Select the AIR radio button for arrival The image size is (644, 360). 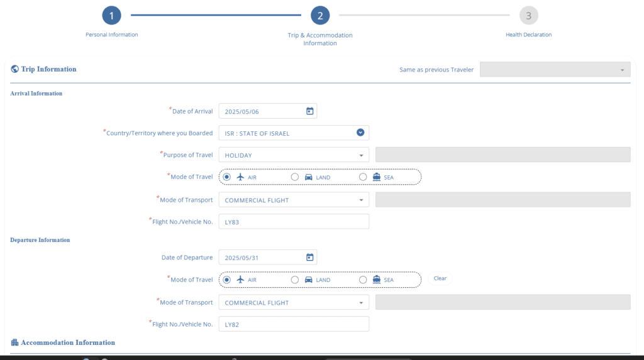pyautogui.click(x=227, y=177)
